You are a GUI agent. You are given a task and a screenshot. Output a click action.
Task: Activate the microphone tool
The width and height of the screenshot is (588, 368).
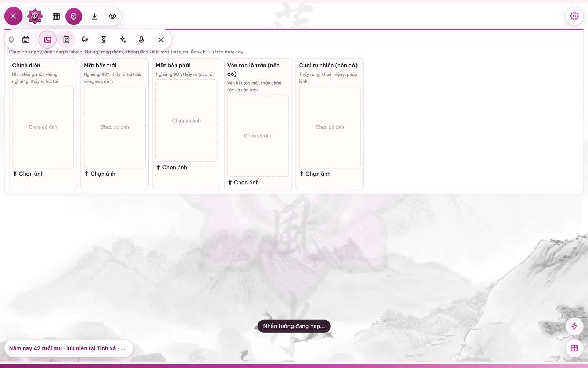[141, 40]
